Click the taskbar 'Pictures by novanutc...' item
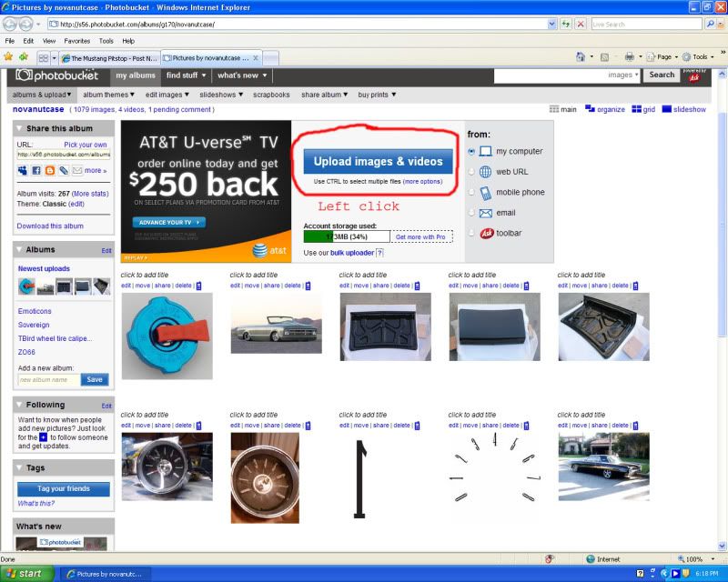This screenshot has height=582, width=728. (x=105, y=574)
